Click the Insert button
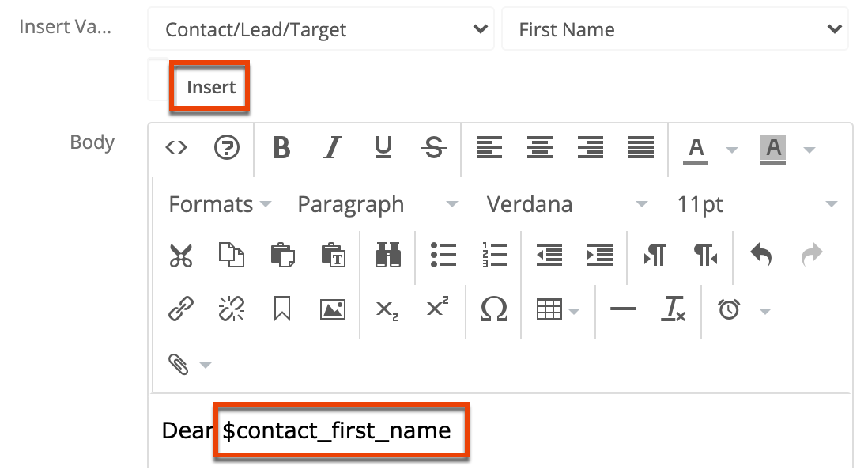The height and width of the screenshot is (470, 868). (209, 87)
